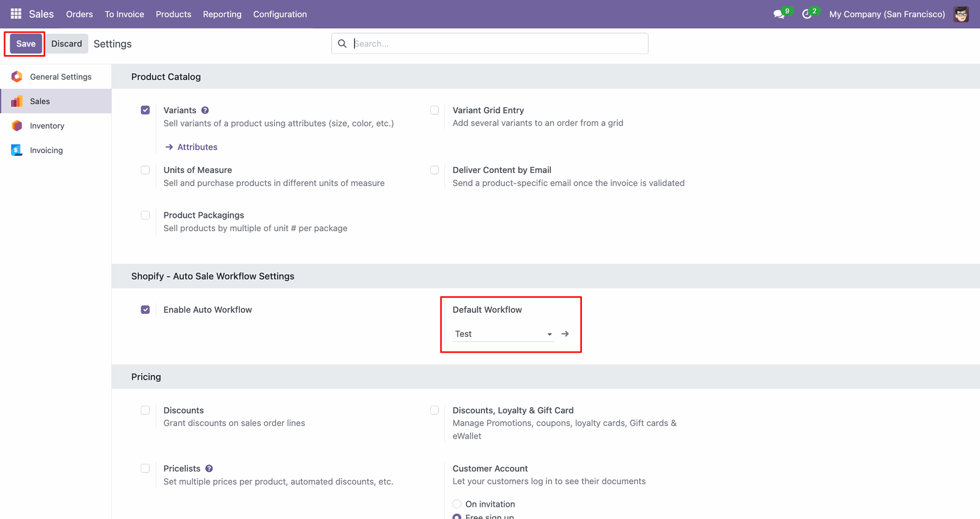Open the Default Workflow dropdown showing Test
The width and height of the screenshot is (980, 519).
click(x=503, y=334)
